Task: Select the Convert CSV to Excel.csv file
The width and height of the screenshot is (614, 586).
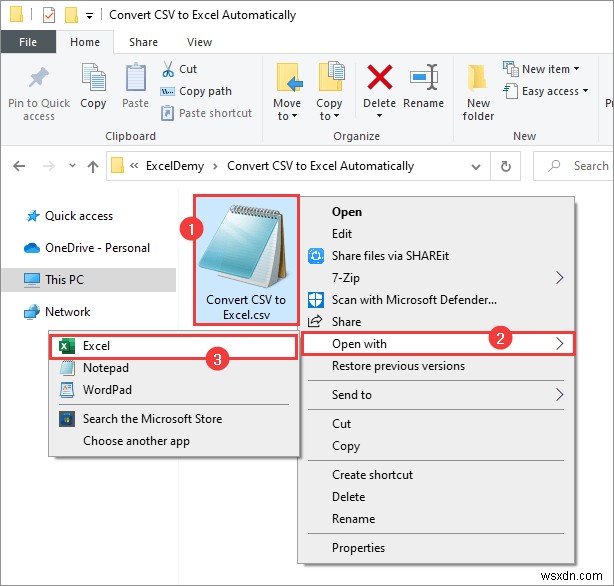Action: pos(246,260)
